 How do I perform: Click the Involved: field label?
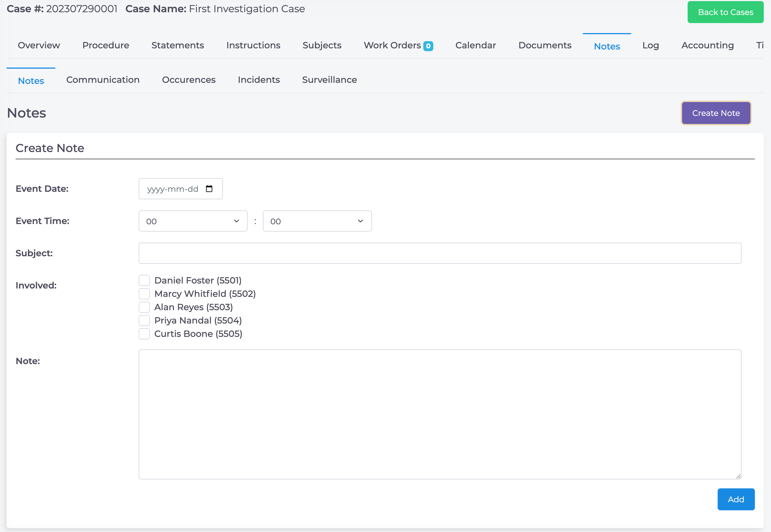pos(36,285)
